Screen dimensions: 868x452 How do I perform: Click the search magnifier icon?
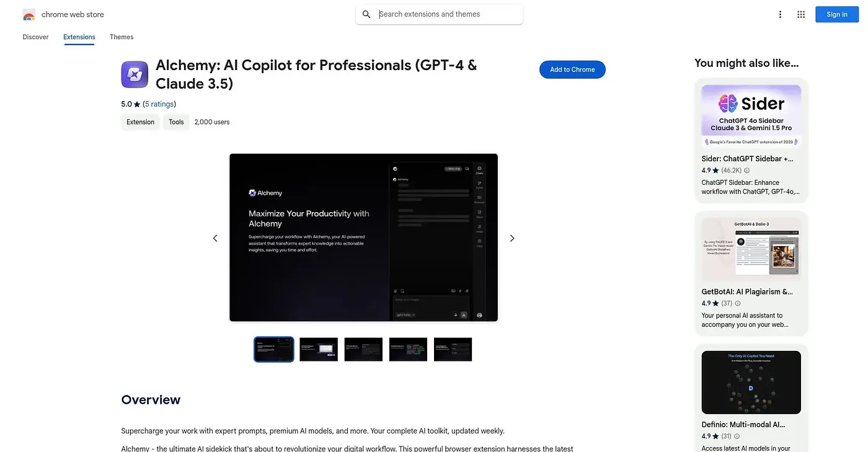(x=366, y=14)
